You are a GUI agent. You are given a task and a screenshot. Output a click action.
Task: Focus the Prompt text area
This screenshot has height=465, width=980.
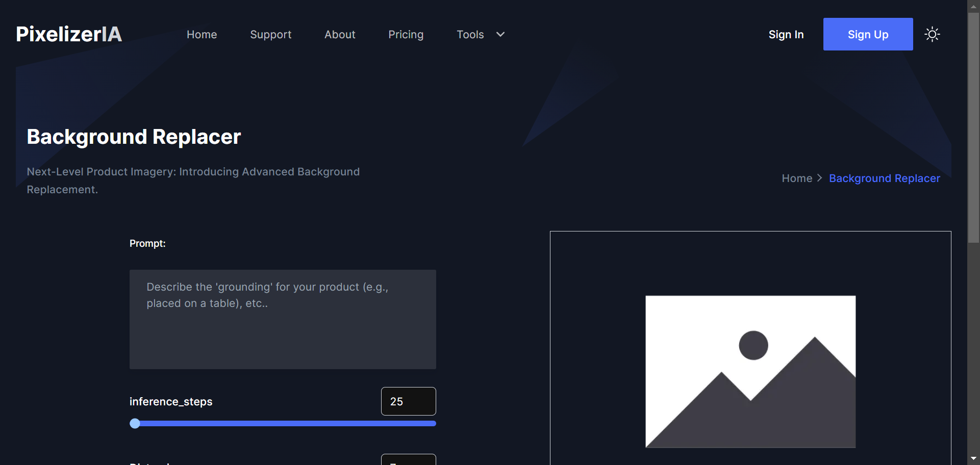pyautogui.click(x=283, y=319)
